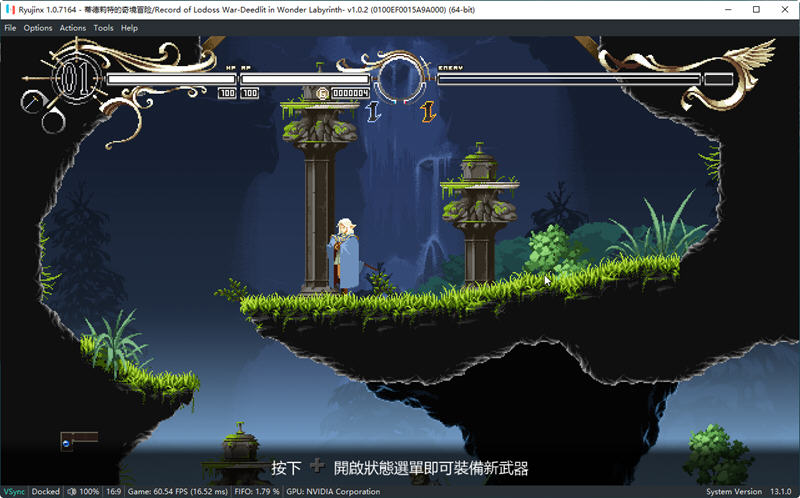The image size is (800, 498).
Task: Click the GPU: NVIDIA Corporation label
Action: tap(333, 491)
